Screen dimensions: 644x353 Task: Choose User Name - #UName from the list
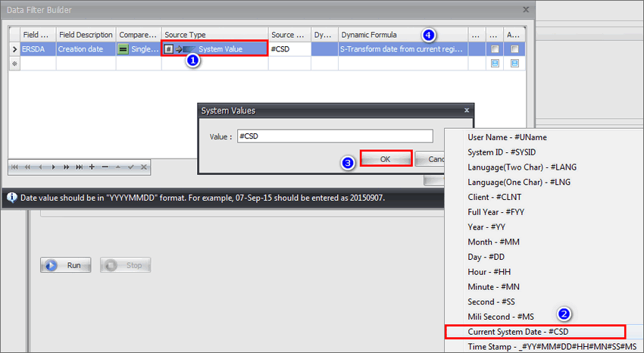[507, 137]
